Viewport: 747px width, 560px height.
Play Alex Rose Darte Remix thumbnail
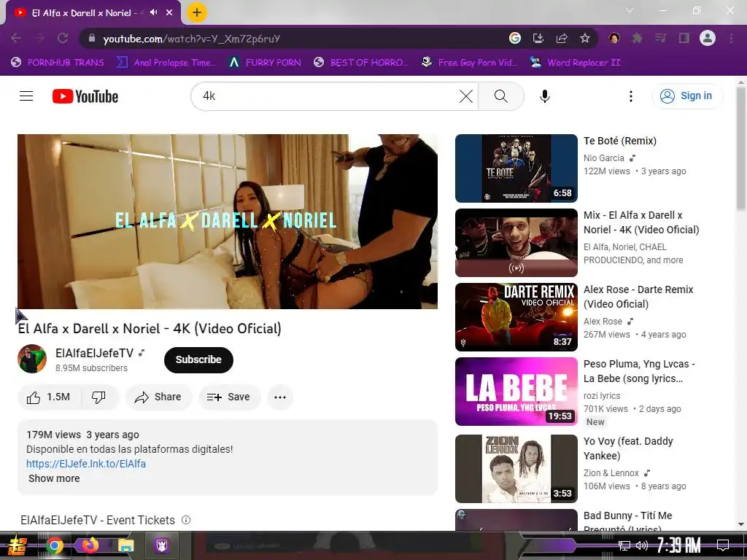pyautogui.click(x=516, y=317)
